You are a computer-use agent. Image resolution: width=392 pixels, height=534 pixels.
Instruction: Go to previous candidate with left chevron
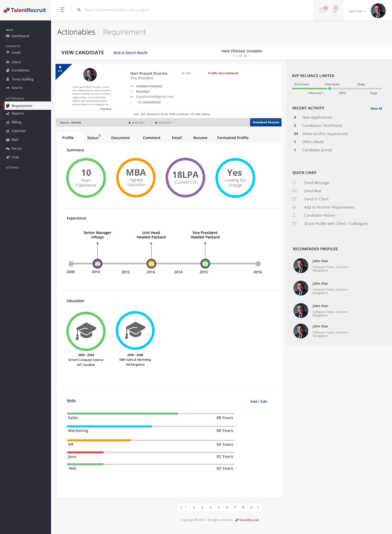234,56
